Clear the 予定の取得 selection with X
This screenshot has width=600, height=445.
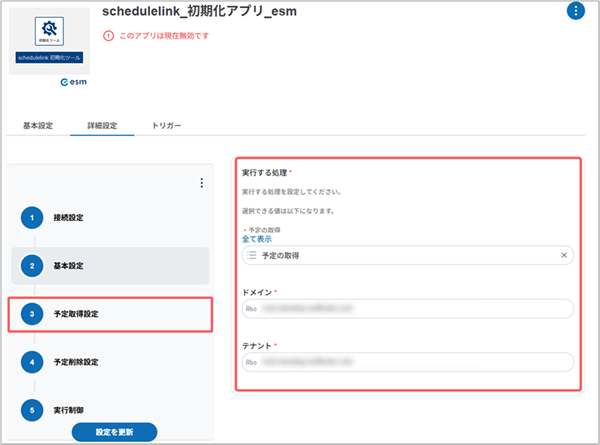click(x=563, y=256)
